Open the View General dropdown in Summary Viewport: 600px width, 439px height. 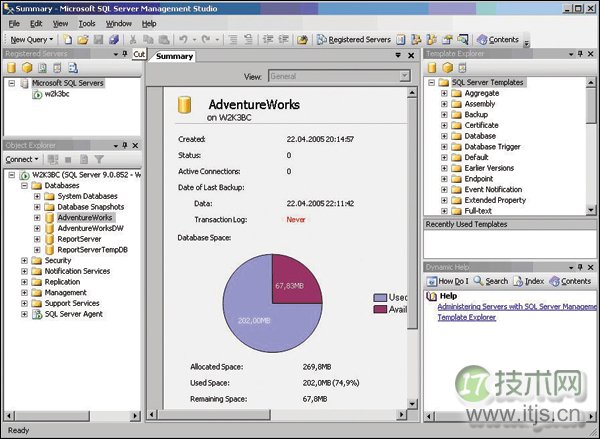[404, 76]
